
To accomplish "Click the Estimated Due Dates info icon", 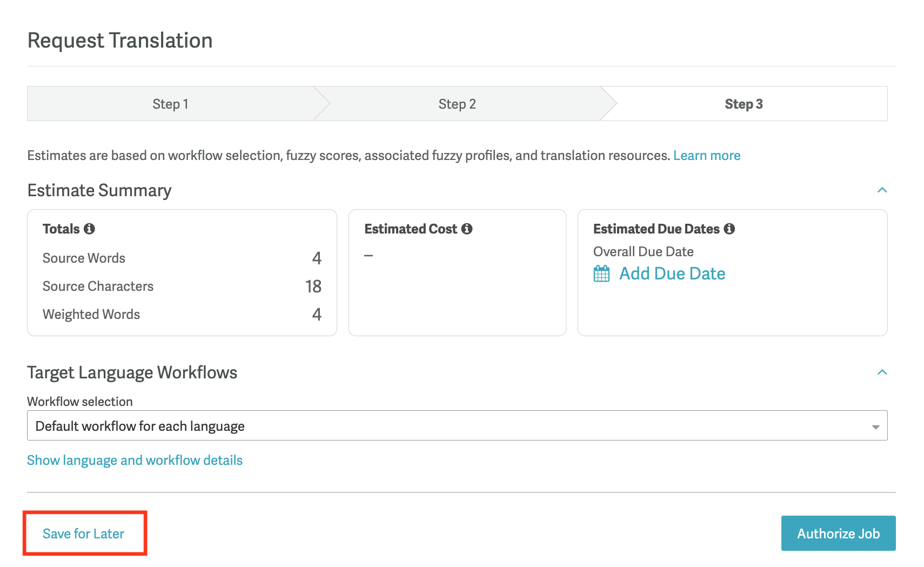I will (729, 229).
